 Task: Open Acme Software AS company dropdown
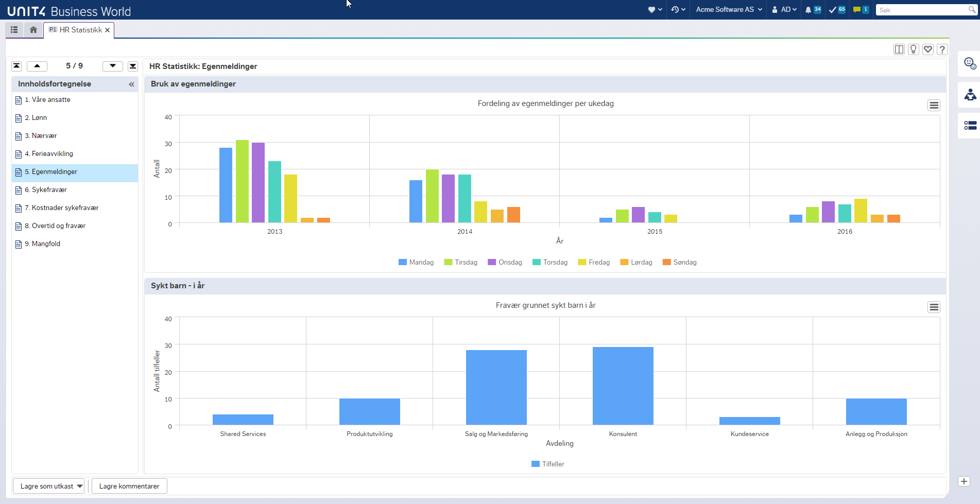[x=729, y=9]
